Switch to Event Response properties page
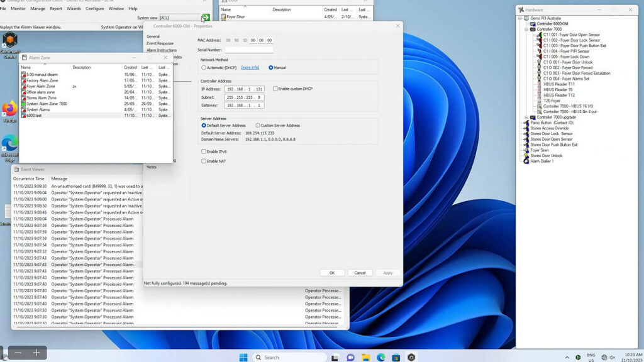Image resolution: width=644 pixels, height=362 pixels. tap(160, 43)
